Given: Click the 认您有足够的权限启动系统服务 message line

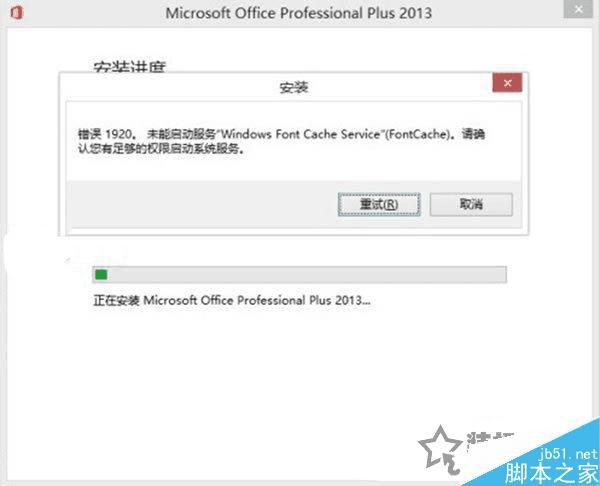Looking at the screenshot, I should 161,148.
